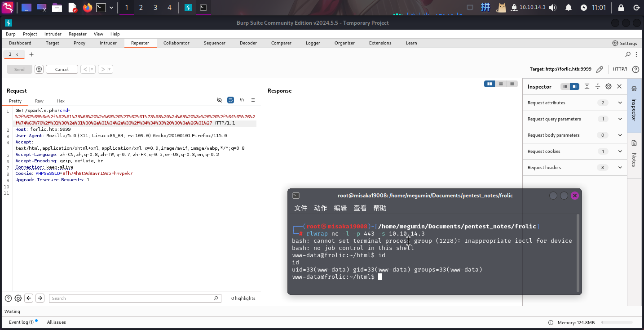
Task: Switch to the Proxy tab
Action: coord(79,43)
